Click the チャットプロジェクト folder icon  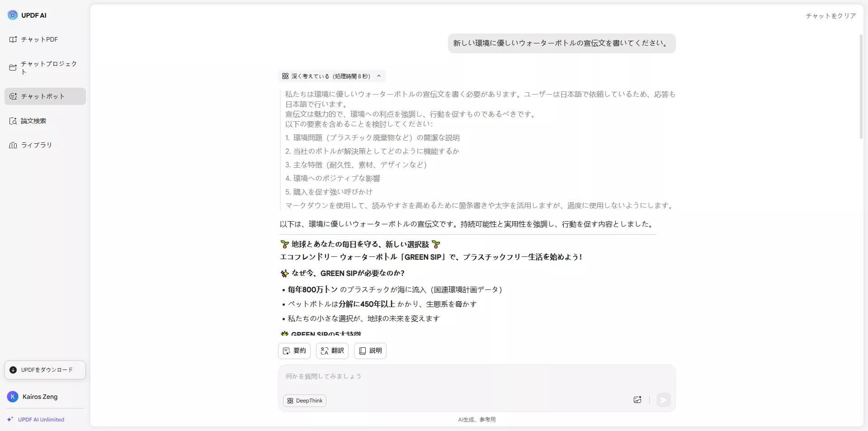coord(13,67)
